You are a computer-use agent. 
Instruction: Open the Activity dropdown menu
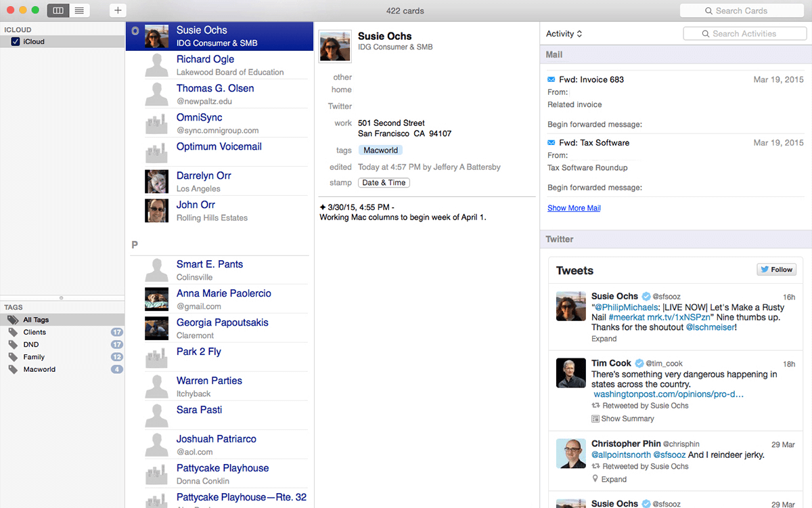564,34
